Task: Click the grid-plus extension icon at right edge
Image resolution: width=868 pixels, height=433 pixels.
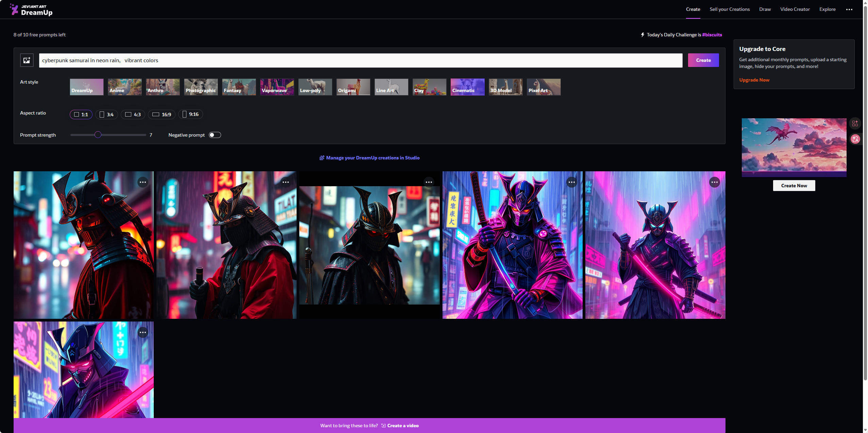Action: [x=855, y=123]
